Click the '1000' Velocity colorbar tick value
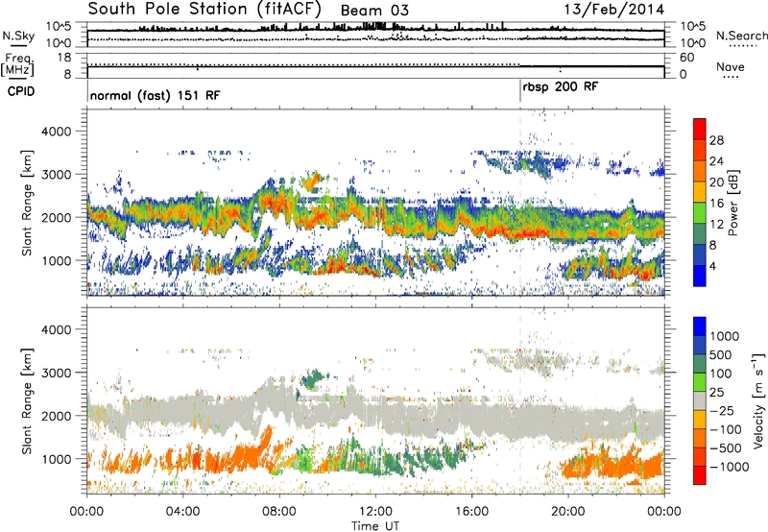Viewport: 768px width, 532px height. (724, 336)
